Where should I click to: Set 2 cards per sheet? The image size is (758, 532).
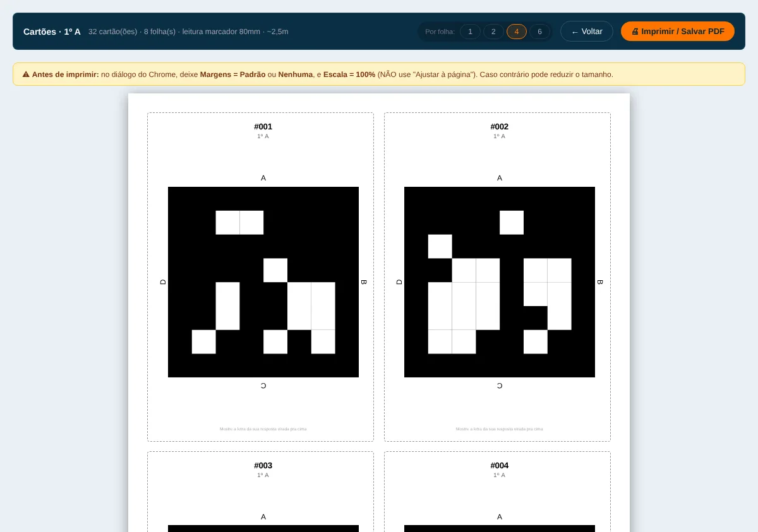click(x=493, y=32)
